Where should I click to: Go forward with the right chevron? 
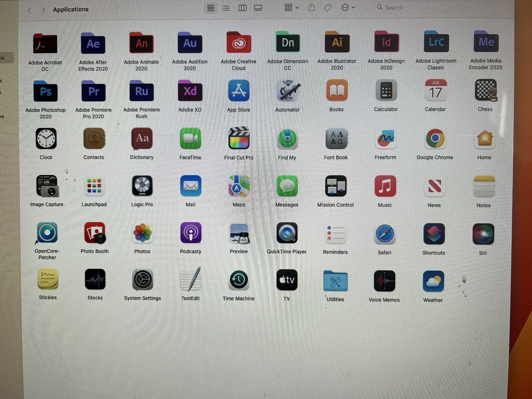[43, 10]
